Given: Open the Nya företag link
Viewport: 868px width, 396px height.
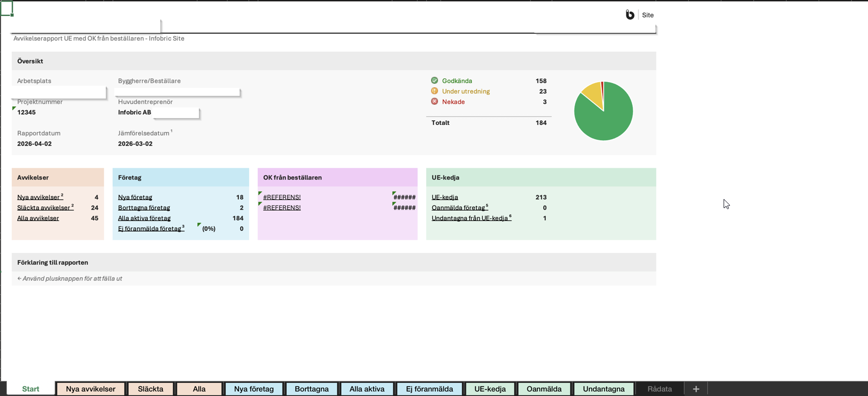Looking at the screenshot, I should click(135, 197).
